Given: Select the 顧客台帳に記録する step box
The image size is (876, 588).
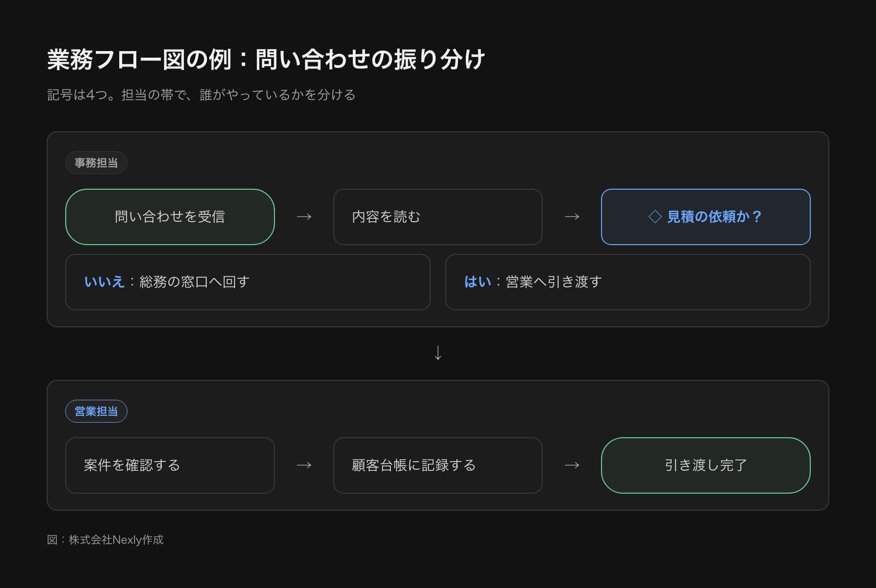Looking at the screenshot, I should pyautogui.click(x=438, y=465).
